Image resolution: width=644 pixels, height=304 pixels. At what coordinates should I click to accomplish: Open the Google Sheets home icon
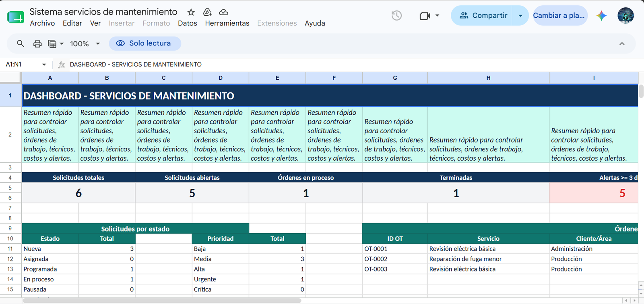click(16, 17)
